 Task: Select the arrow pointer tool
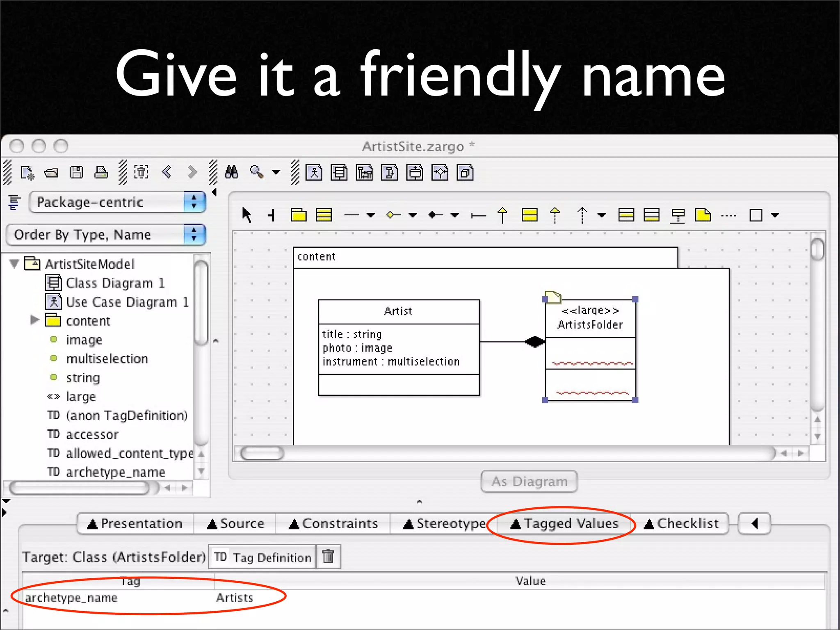[x=247, y=215]
